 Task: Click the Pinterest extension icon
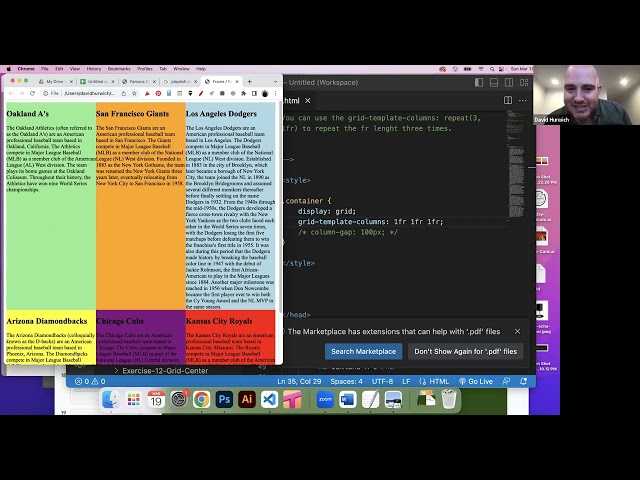158,93
